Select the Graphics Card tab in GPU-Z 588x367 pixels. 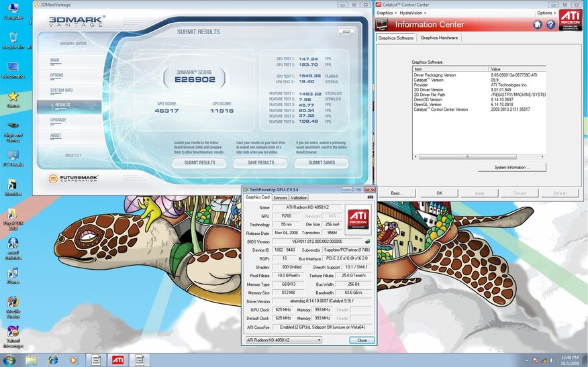(257, 197)
